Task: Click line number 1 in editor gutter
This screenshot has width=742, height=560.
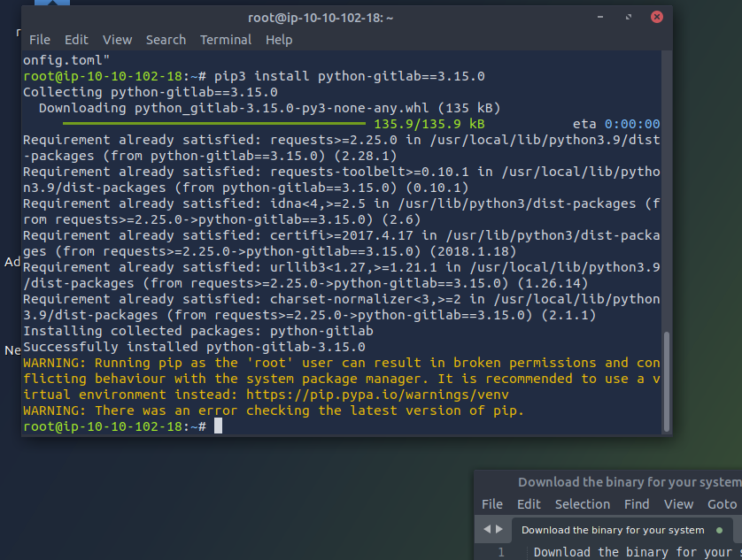Action: coord(500,552)
